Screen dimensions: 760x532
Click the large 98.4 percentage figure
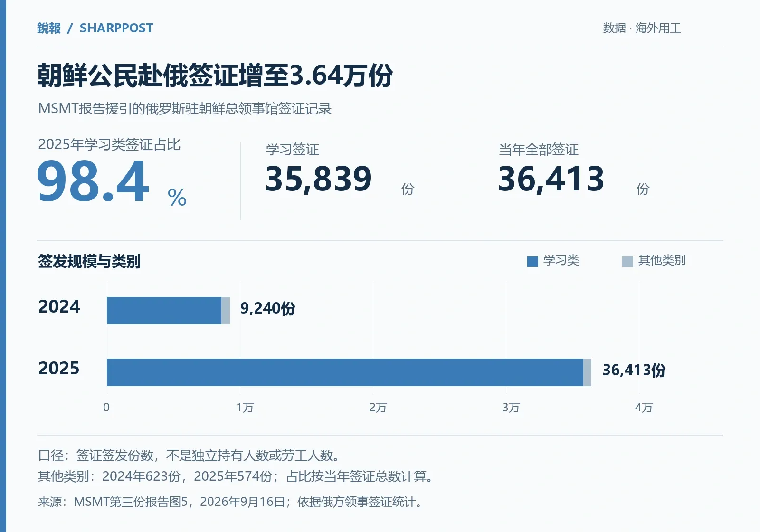click(x=93, y=181)
